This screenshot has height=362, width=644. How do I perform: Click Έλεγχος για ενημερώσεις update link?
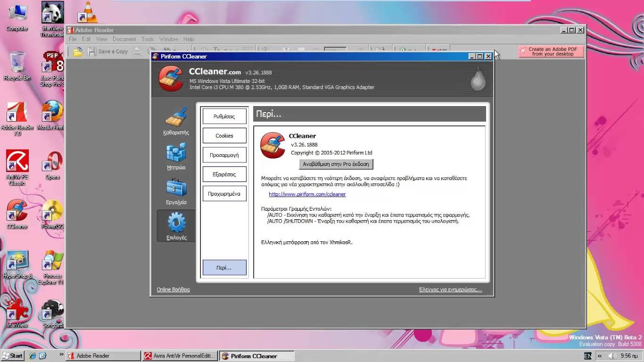[450, 290]
